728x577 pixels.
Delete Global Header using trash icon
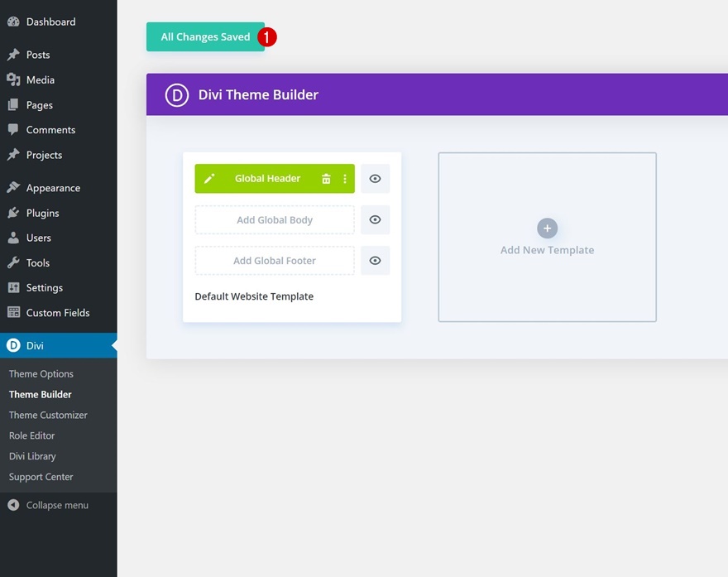tap(327, 178)
